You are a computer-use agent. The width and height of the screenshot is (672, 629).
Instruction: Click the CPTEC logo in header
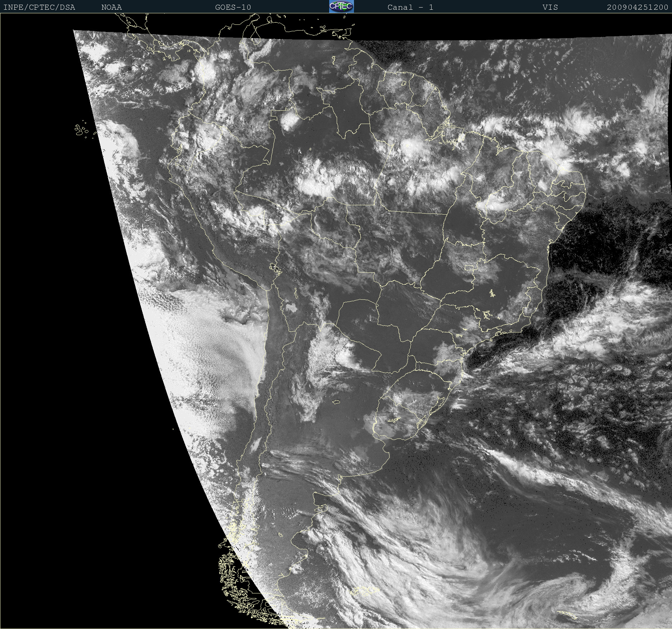[x=341, y=6]
